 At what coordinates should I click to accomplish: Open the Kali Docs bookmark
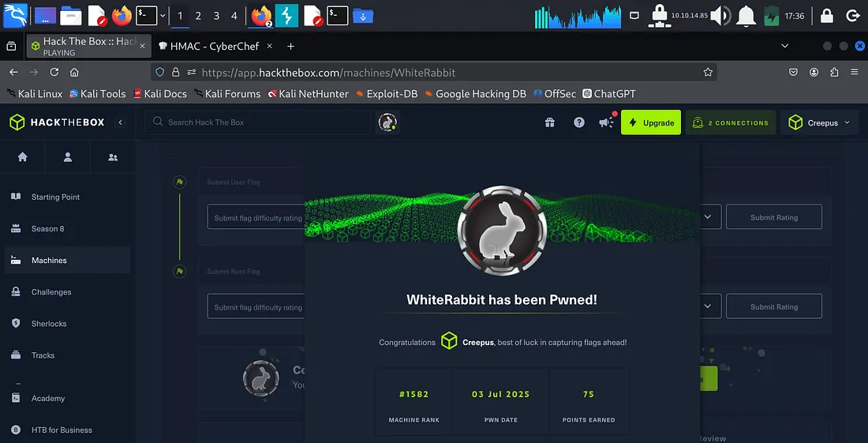(160, 94)
